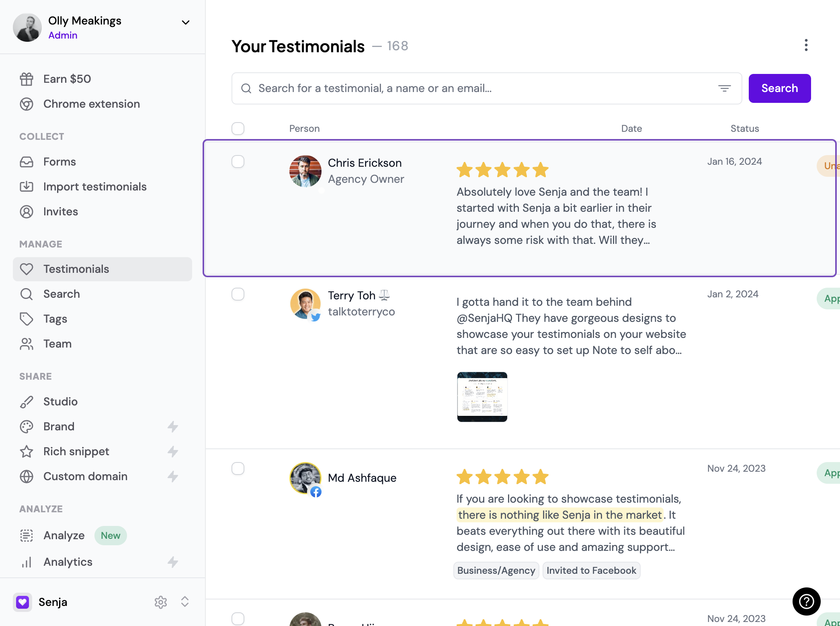The image size is (840, 626).
Task: Open project settings gear icon
Action: click(x=161, y=602)
